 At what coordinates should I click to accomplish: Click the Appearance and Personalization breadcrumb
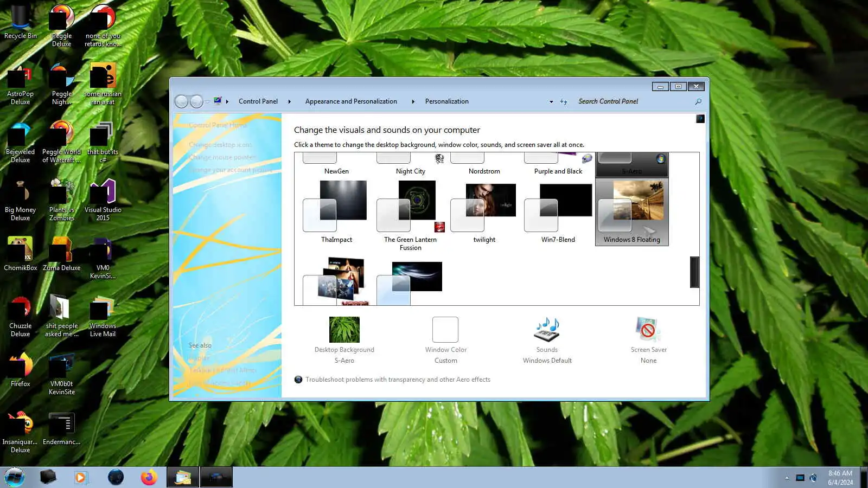(351, 101)
